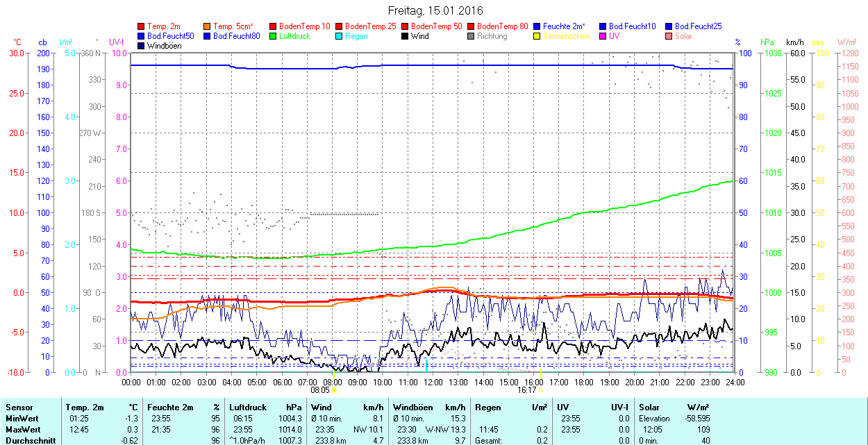Click the 12:00 label on the time axis
Viewport: 868px width, 445px height.
[433, 382]
